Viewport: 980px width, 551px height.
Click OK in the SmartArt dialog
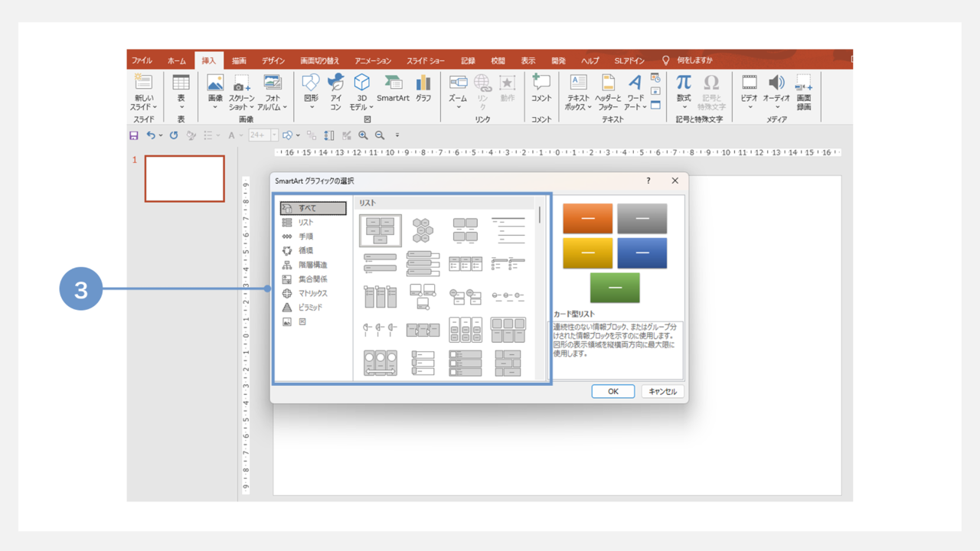coord(613,391)
